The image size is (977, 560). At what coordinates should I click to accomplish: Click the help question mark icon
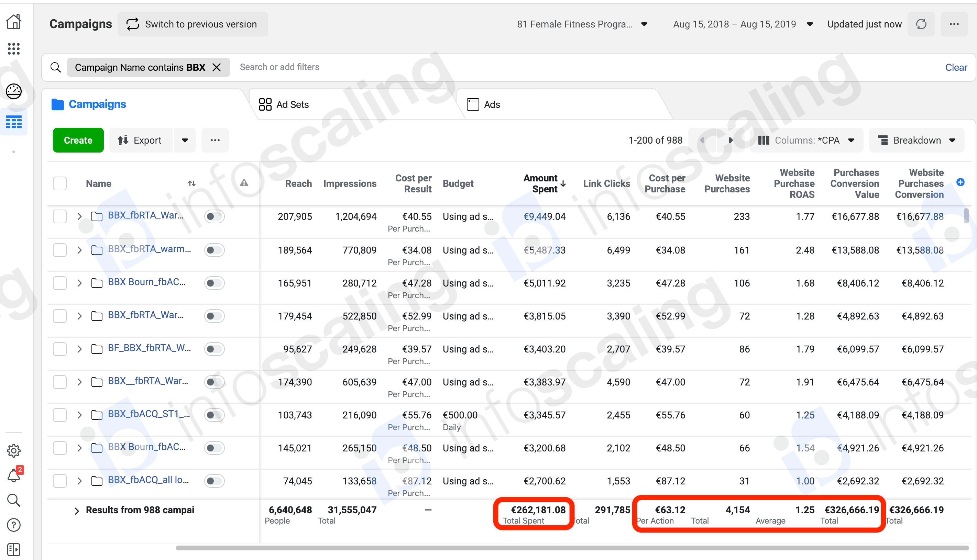point(14,525)
